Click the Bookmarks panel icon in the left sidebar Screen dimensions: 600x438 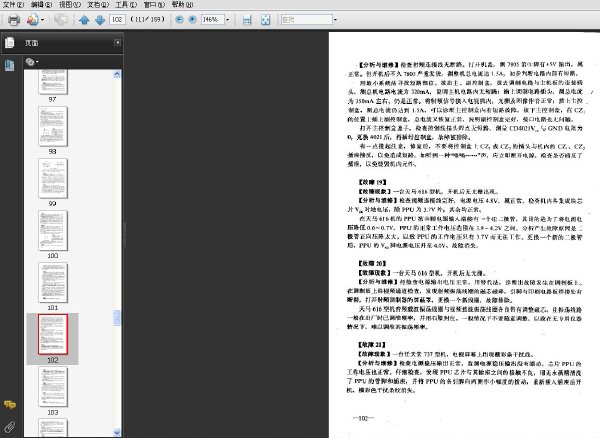tap(10, 65)
